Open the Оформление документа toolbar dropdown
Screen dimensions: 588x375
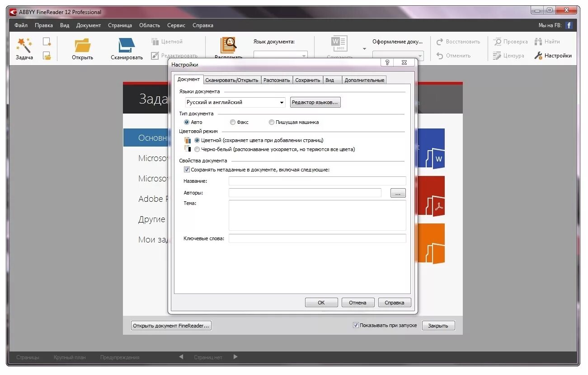point(398,55)
